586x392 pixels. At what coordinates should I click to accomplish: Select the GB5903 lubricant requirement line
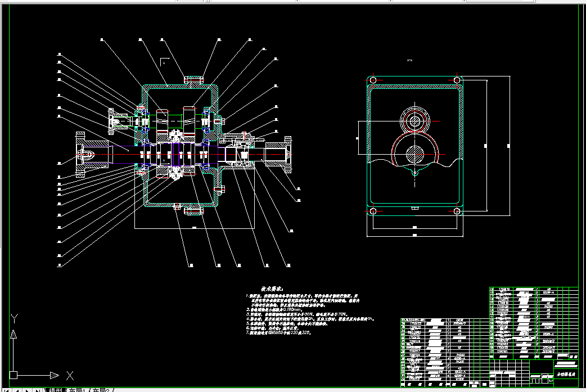pos(279,332)
